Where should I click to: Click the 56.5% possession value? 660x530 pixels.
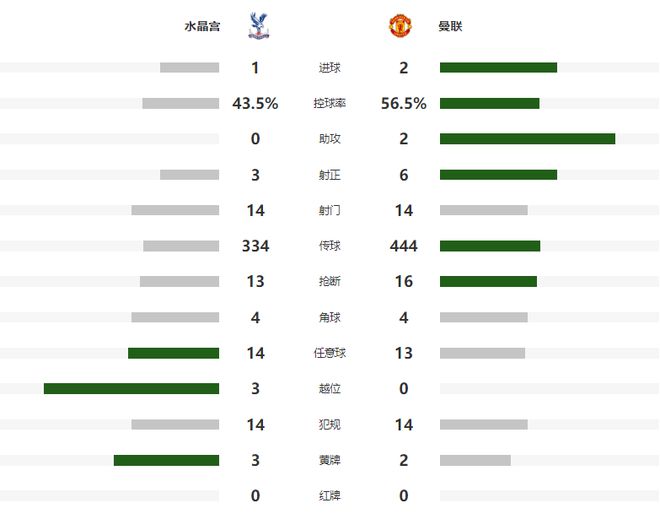coord(404,104)
